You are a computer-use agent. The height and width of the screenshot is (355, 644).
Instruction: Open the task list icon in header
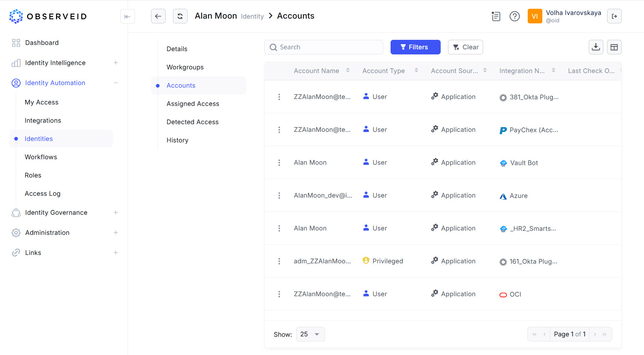[x=496, y=16]
